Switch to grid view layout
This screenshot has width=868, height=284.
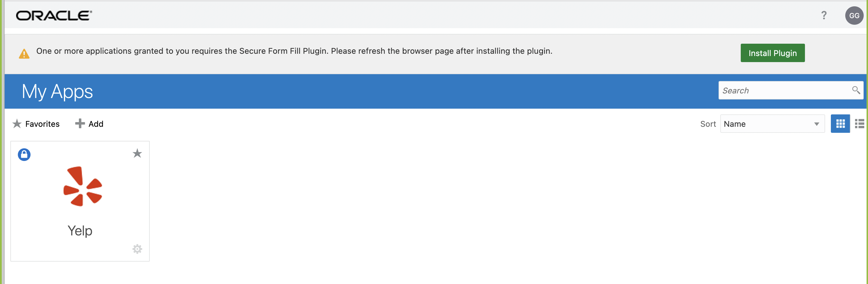[x=840, y=124]
